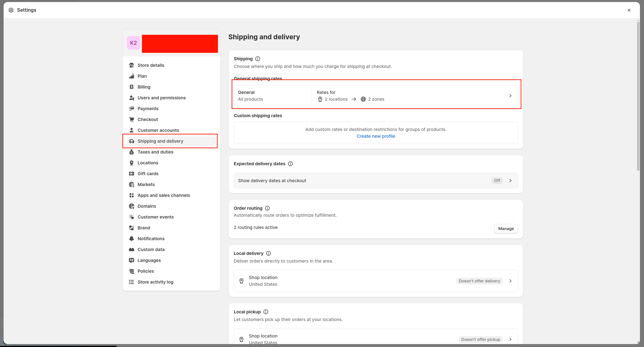Image resolution: width=644 pixels, height=347 pixels.
Task: Open Store activity log
Action: tap(171, 282)
